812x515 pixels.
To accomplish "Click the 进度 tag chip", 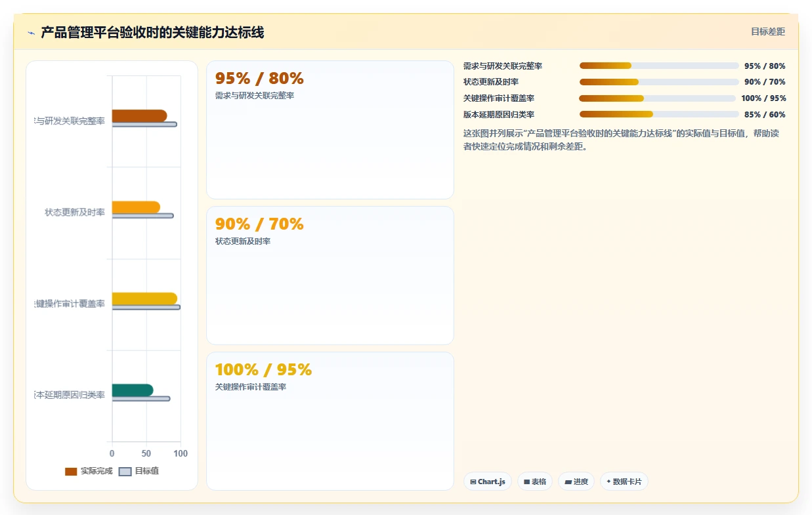I will click(576, 482).
